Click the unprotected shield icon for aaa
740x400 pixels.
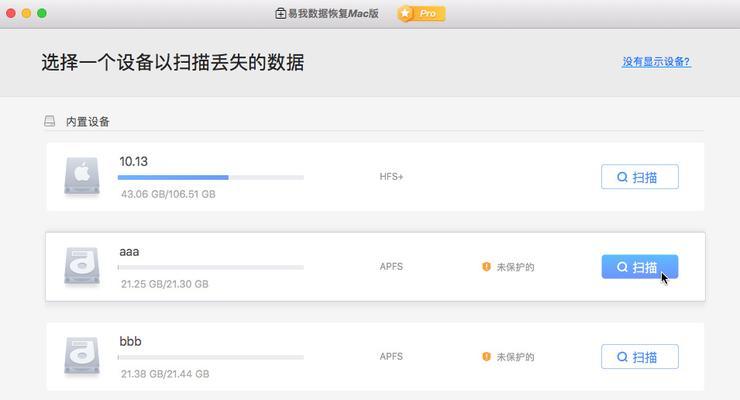click(x=486, y=267)
